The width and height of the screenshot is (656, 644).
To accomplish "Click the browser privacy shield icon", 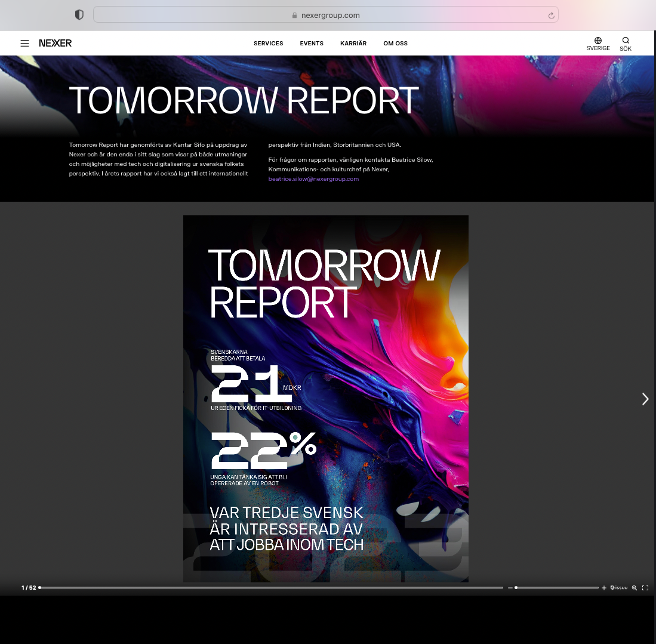I will click(x=79, y=15).
